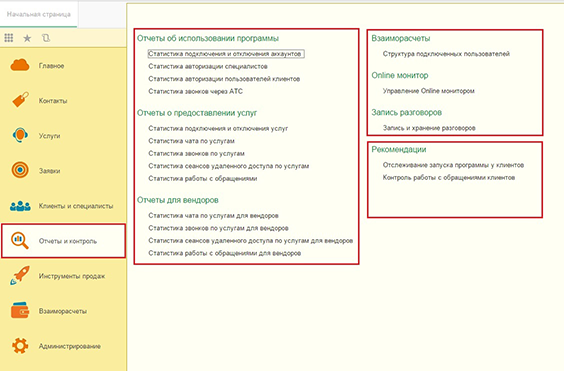Click the headset Услуги icon
This screenshot has width=564, height=371.
tap(20, 135)
